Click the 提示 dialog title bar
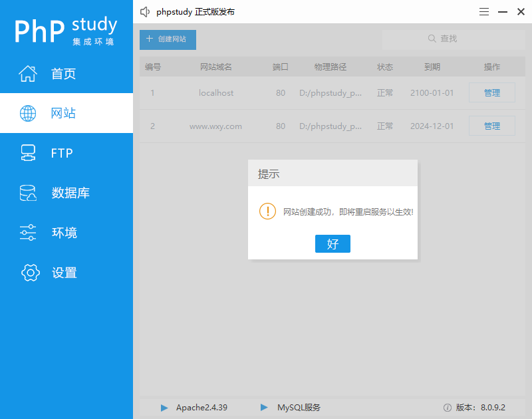This screenshot has width=532, height=419. [x=332, y=173]
